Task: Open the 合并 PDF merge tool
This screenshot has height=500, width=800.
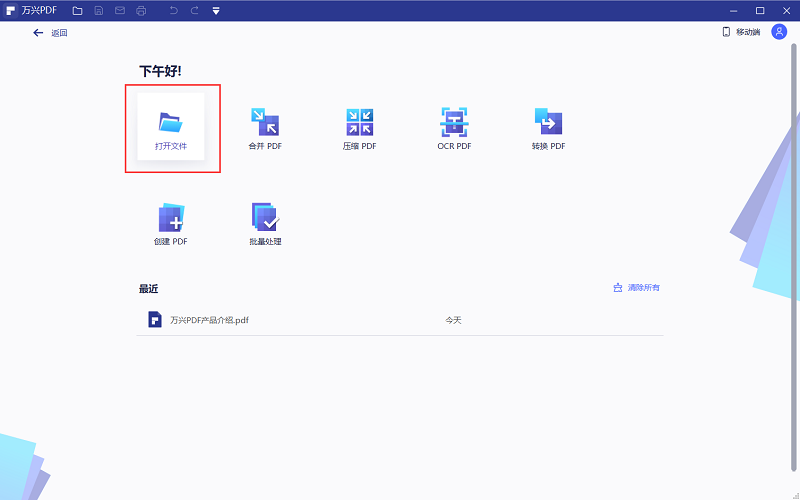Action: point(265,128)
